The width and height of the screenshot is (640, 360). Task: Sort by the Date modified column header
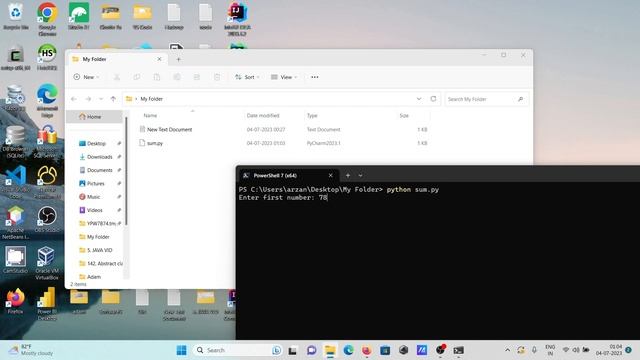[x=263, y=116]
